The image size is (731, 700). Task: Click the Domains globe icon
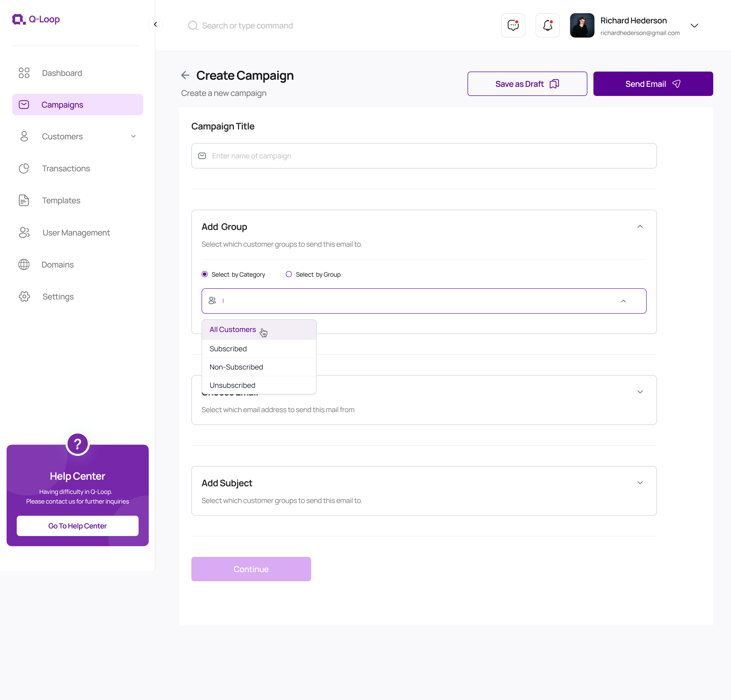(x=24, y=264)
